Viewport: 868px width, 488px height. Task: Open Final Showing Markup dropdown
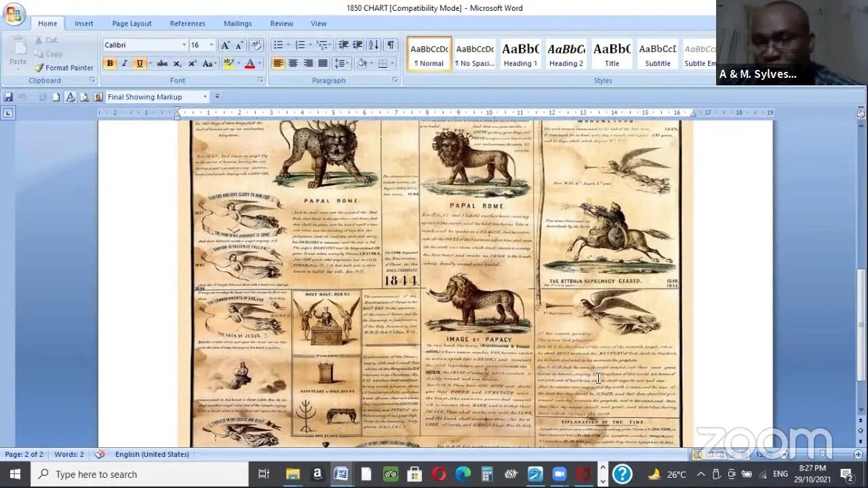coord(205,97)
